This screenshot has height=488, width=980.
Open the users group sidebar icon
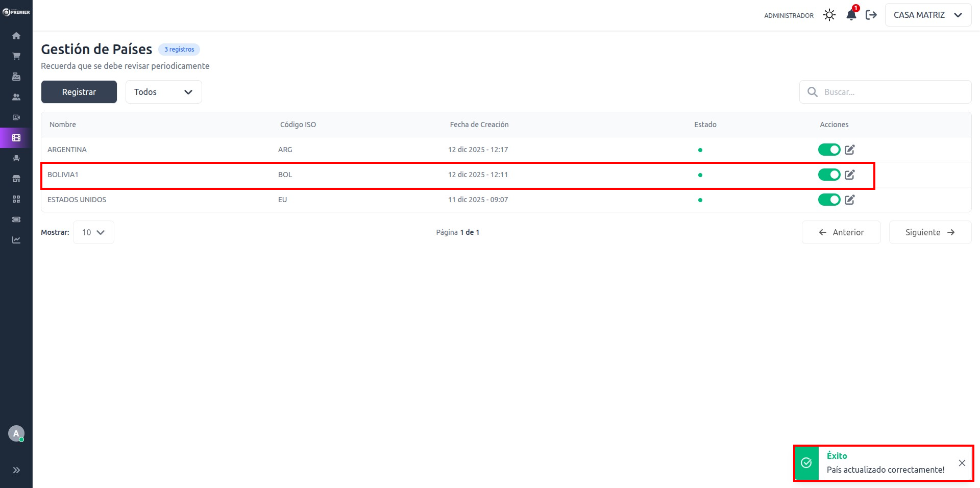[16, 97]
